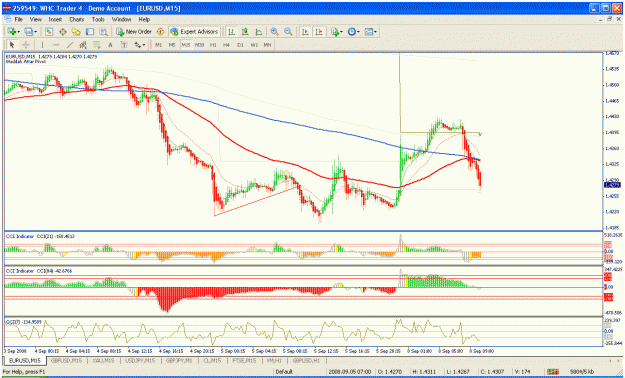Open the Indicators list icon
The image size is (625, 378).
coord(335,32)
